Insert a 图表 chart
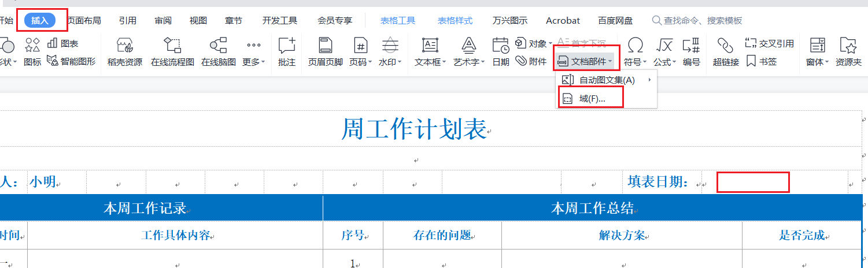The width and height of the screenshot is (868, 268). (x=63, y=43)
